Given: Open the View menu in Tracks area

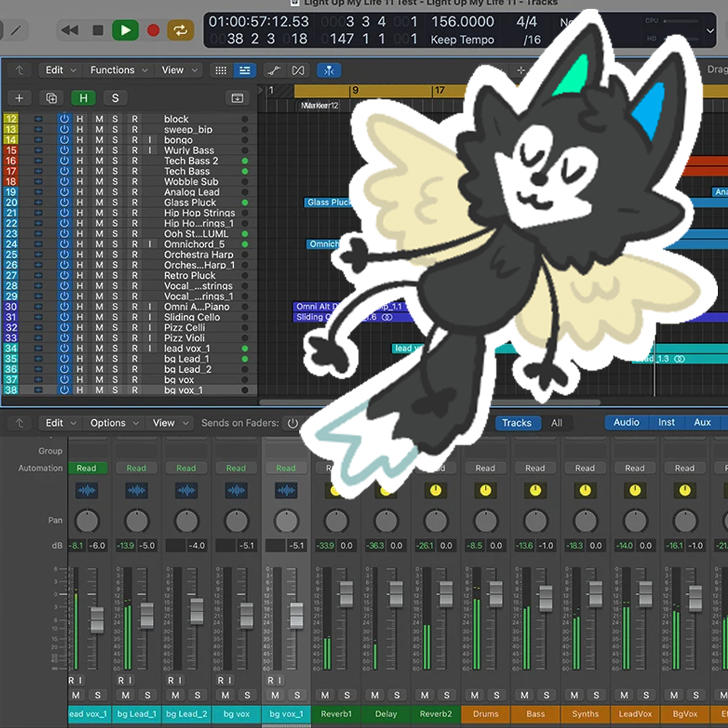Looking at the screenshot, I should pyautogui.click(x=179, y=70).
